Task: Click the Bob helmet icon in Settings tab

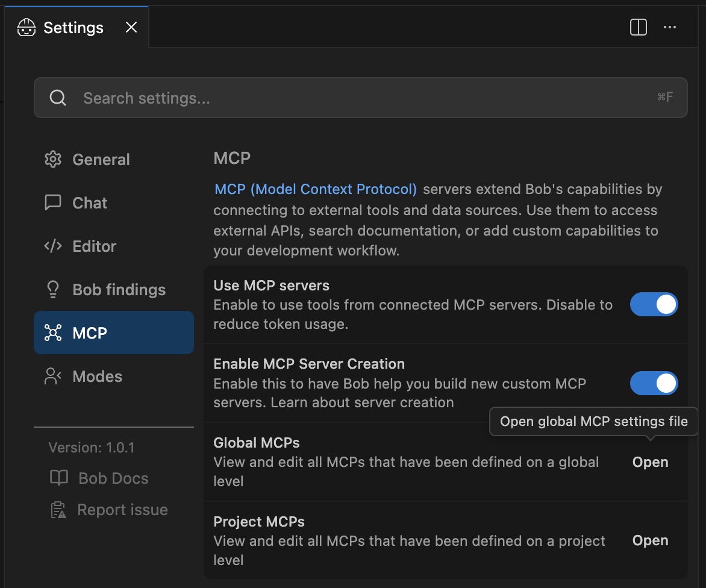Action: pyautogui.click(x=26, y=28)
